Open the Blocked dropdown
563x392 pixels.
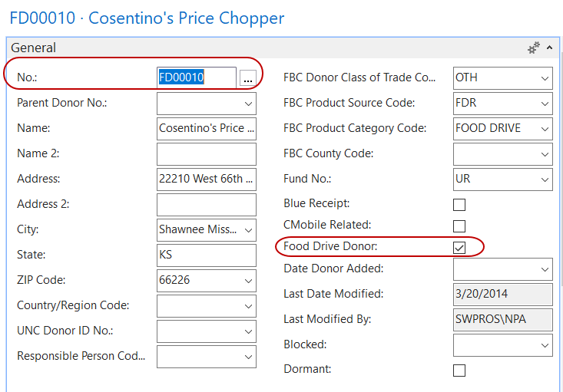(545, 345)
